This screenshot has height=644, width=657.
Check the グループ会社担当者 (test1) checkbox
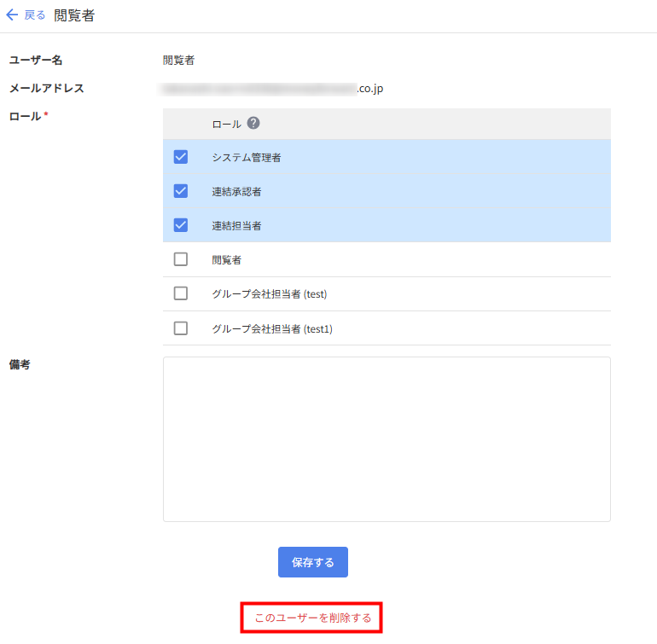click(181, 328)
